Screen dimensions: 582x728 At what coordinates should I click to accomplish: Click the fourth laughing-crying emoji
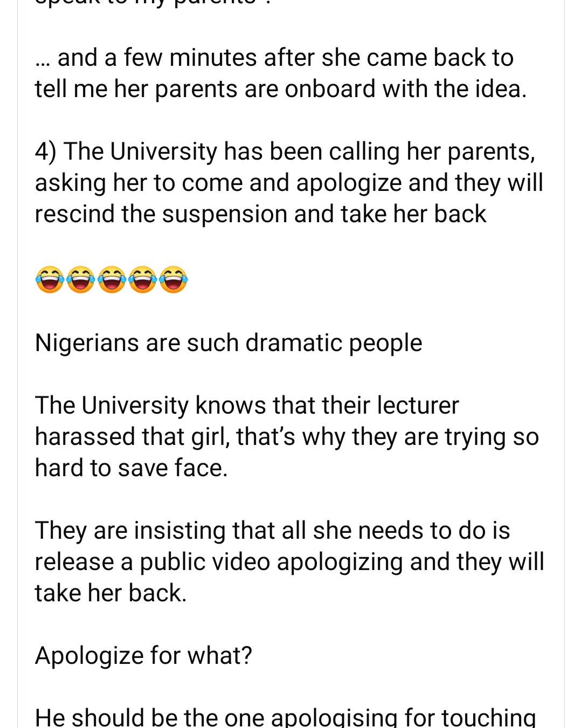click(x=142, y=279)
